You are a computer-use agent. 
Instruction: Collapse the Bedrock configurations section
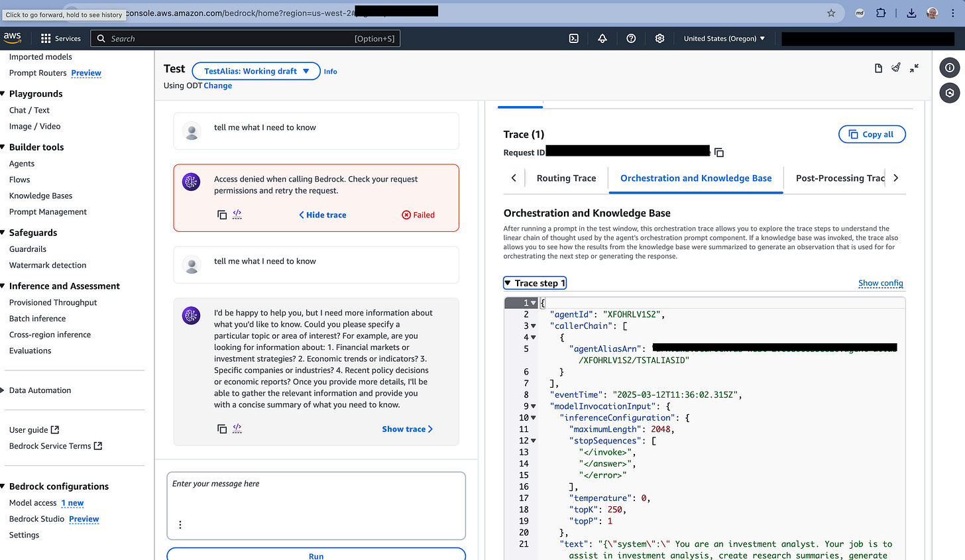pyautogui.click(x=3, y=486)
